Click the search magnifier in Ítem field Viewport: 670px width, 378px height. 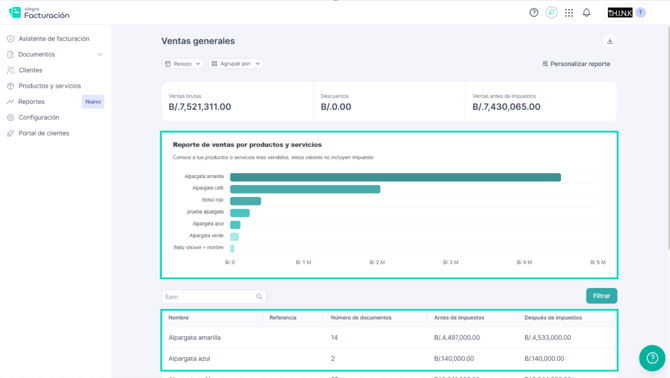[259, 297]
